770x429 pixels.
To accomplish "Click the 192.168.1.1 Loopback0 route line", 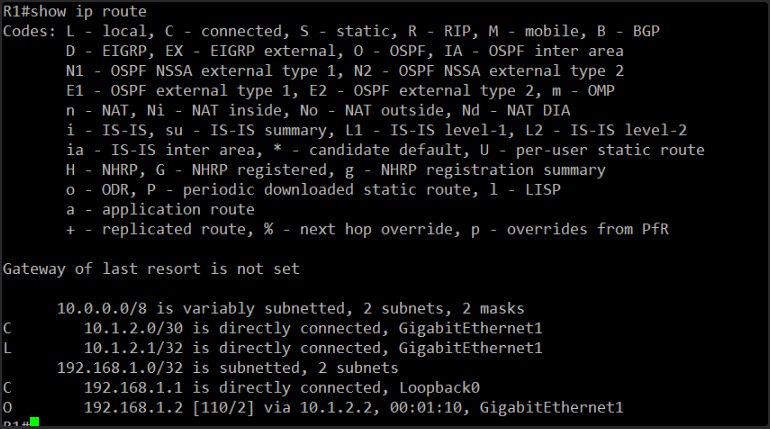I will (241, 388).
